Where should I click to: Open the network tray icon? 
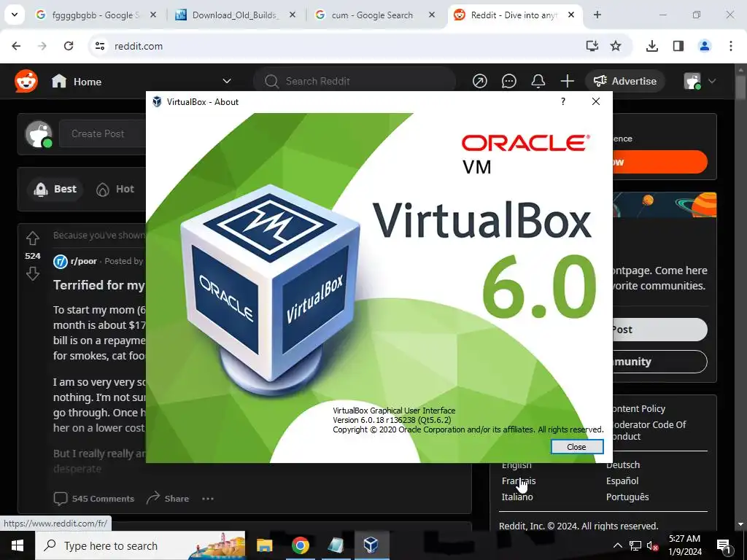[635, 545]
